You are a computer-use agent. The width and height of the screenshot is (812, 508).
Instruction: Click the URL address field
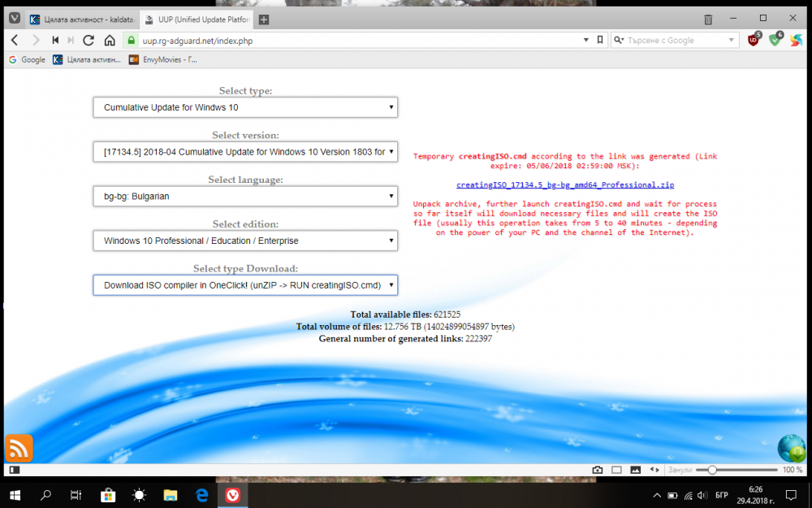(x=357, y=41)
